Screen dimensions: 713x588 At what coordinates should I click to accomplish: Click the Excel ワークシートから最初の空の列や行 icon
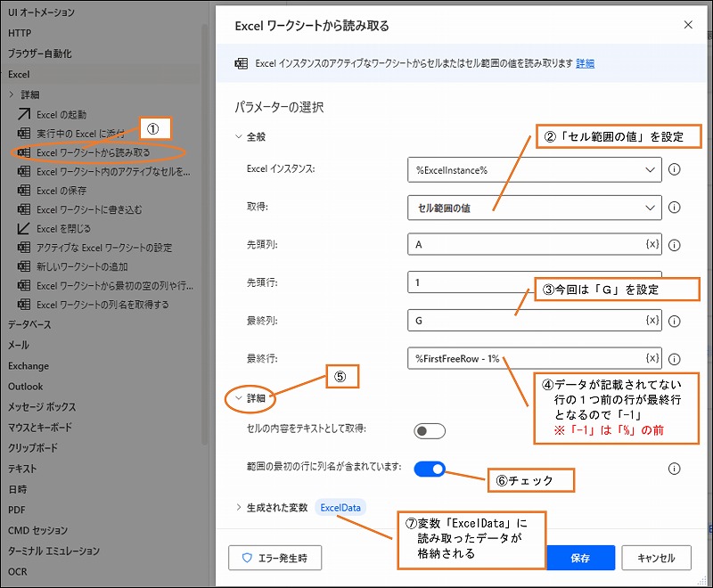24,286
